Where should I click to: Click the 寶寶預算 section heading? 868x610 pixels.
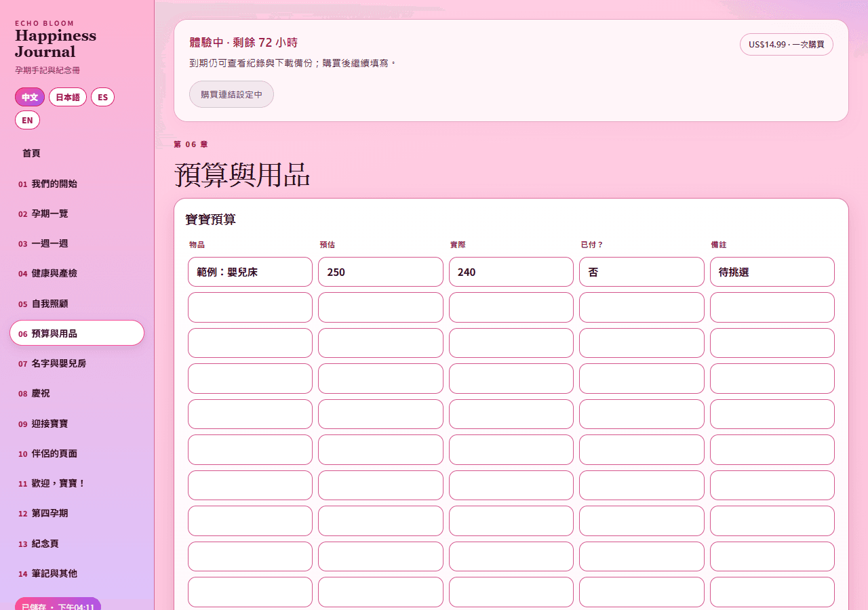[210, 220]
